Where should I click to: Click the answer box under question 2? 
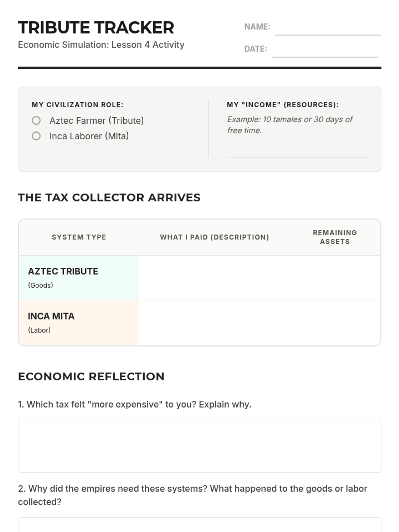click(199, 525)
